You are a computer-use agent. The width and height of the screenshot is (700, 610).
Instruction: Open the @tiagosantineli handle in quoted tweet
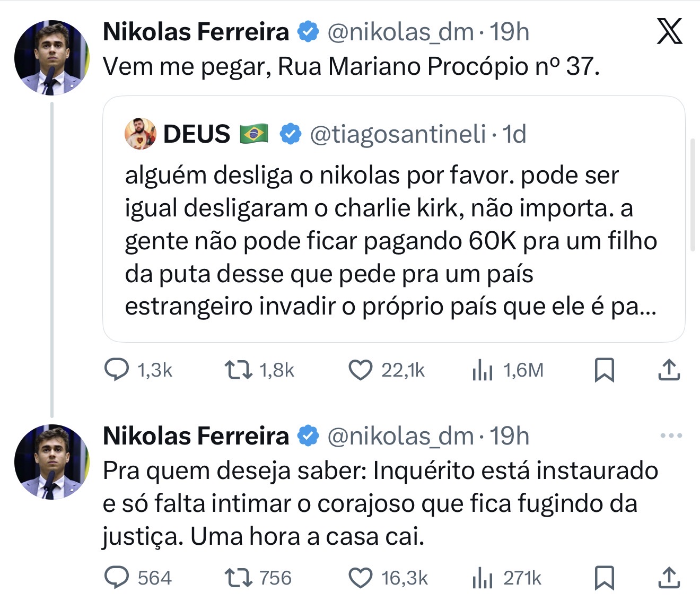click(398, 134)
